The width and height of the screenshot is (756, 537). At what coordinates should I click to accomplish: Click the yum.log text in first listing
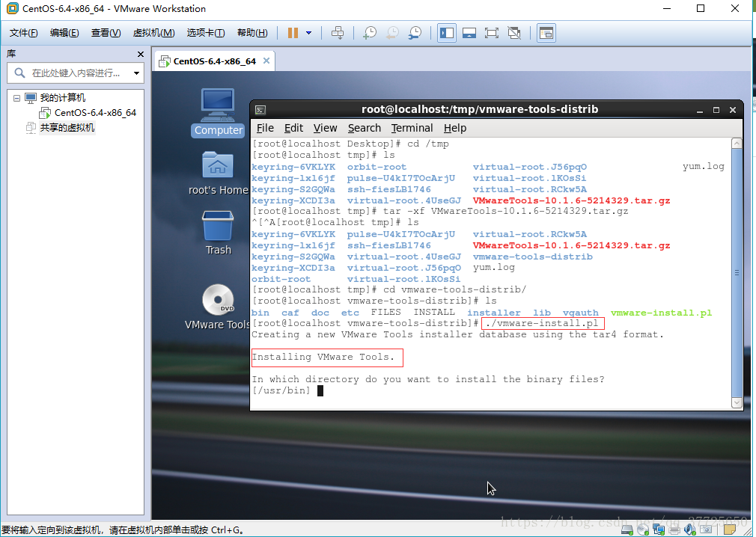pyautogui.click(x=704, y=167)
